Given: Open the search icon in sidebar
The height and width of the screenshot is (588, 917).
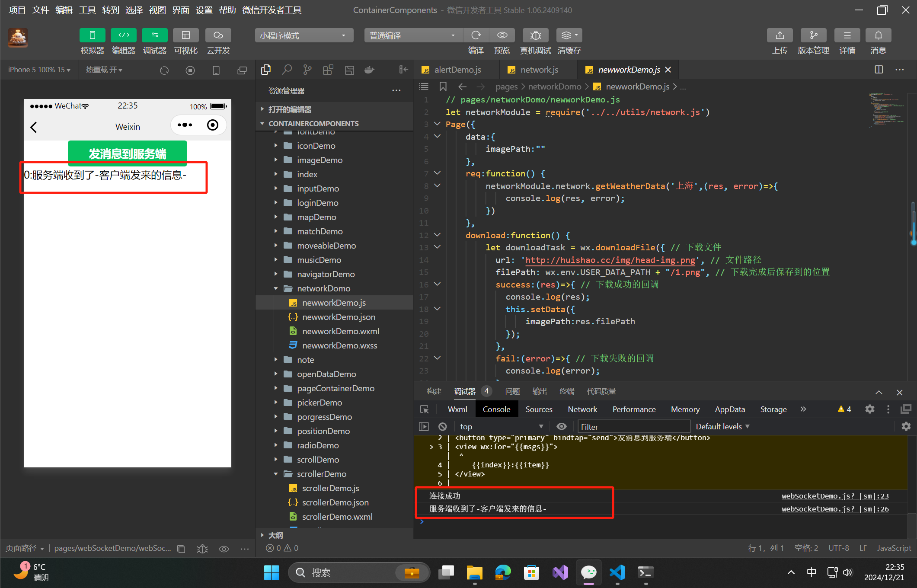Looking at the screenshot, I should (287, 70).
